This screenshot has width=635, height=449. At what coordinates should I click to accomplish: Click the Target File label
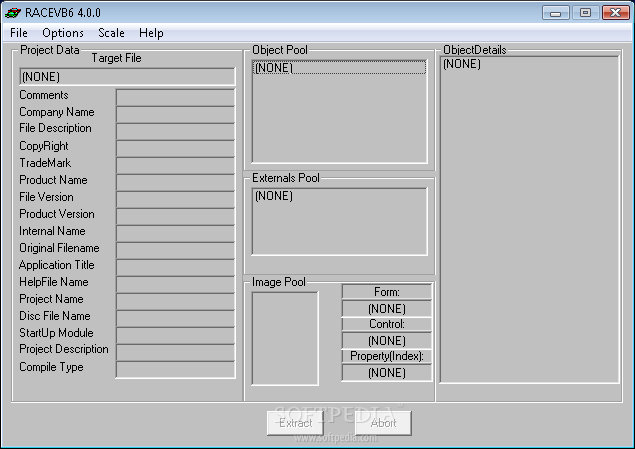(116, 58)
